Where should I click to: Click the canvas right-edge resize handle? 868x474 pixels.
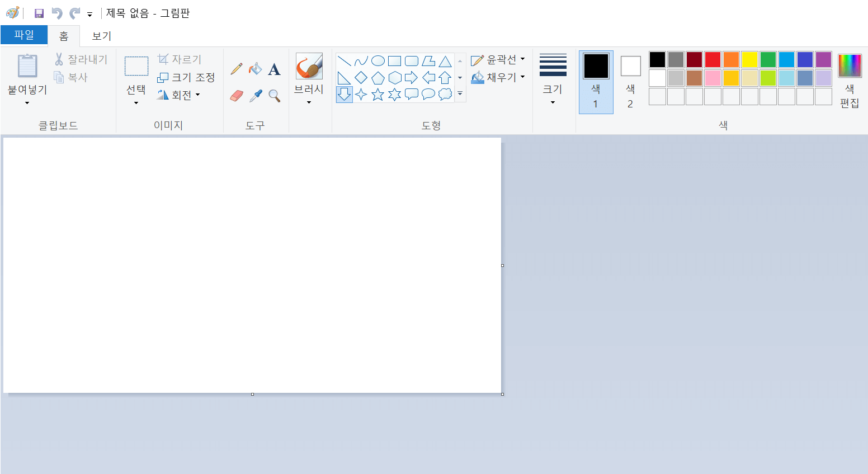[x=503, y=265]
